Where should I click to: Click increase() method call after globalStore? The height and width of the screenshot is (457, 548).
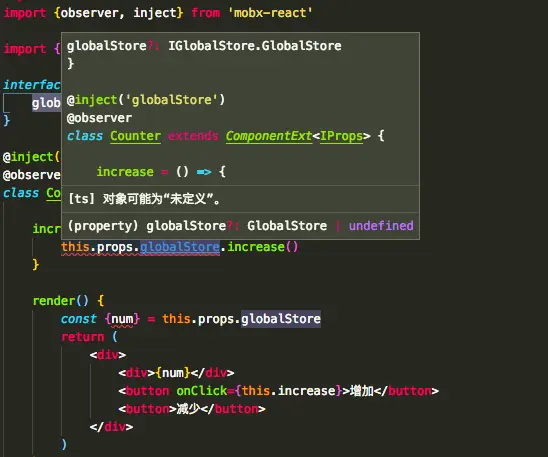262,247
